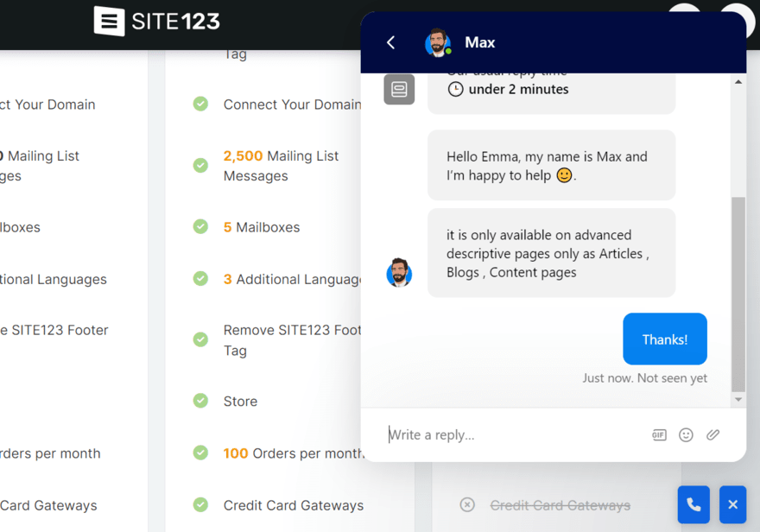
Task: Click the green check beside Connect Your Domain
Action: [x=200, y=104]
